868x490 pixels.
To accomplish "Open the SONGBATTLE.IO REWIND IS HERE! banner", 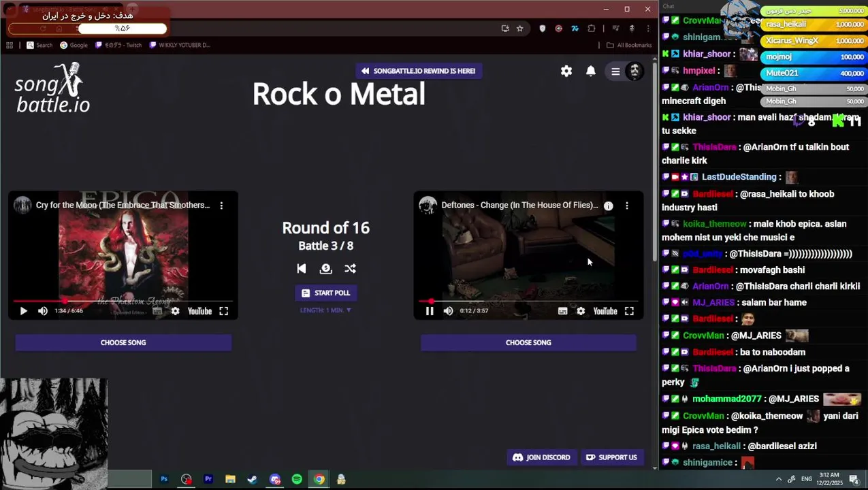I will tap(418, 71).
